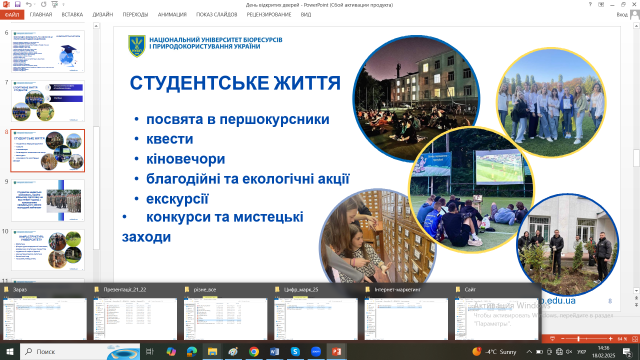The height and width of the screenshot is (360, 640).
Task: Open zoom level 64% dialog
Action: click(x=622, y=339)
